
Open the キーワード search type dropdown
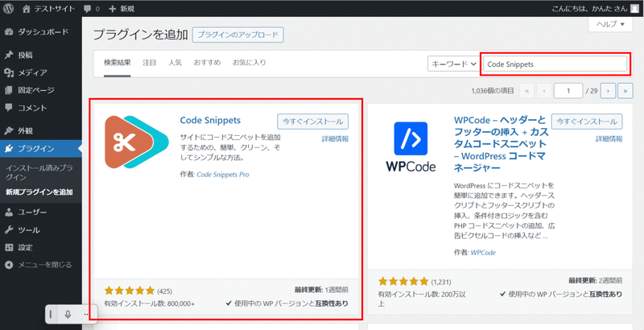pos(453,64)
